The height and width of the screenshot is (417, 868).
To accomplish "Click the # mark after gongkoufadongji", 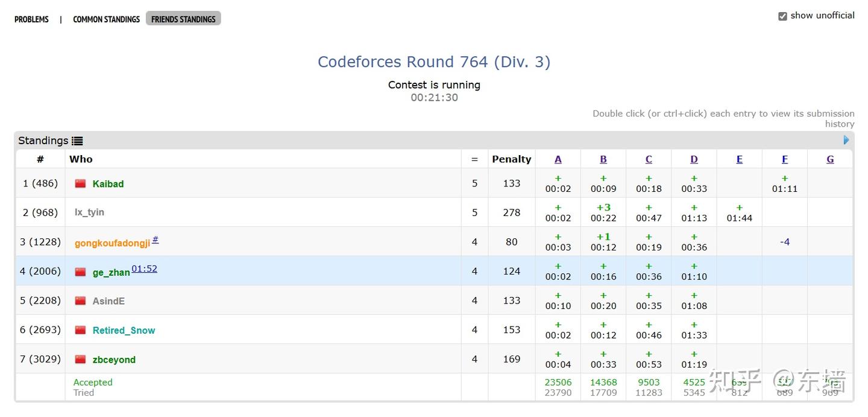I will [x=155, y=240].
